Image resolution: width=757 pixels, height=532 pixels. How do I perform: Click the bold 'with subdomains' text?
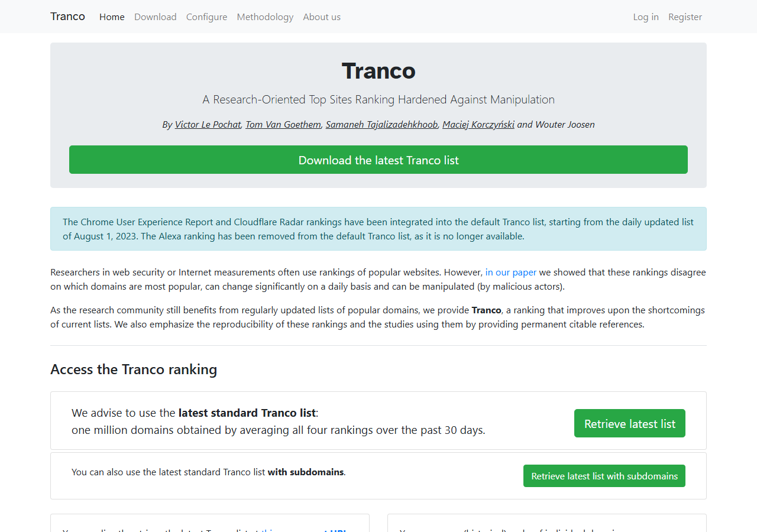(306, 472)
